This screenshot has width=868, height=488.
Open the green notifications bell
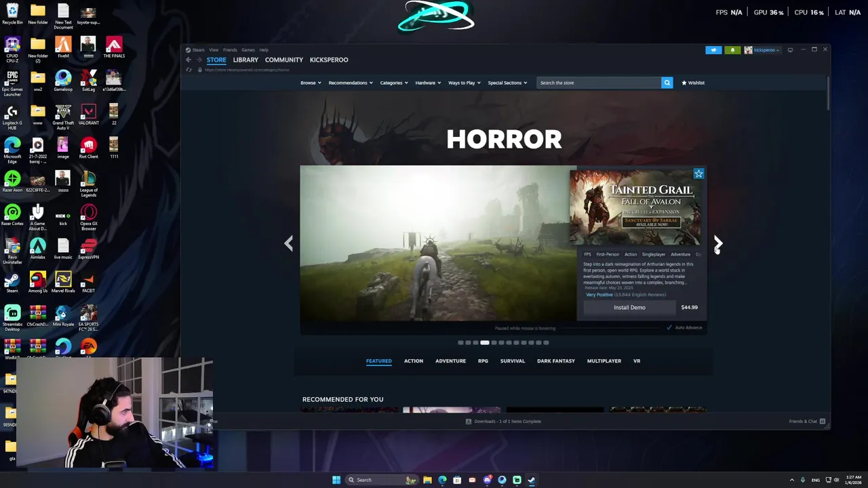click(x=732, y=49)
